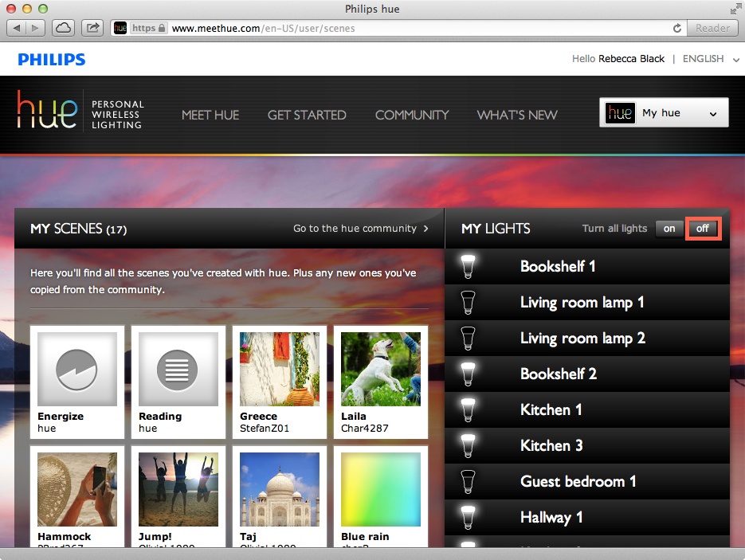Open the My hue dropdown

(664, 112)
